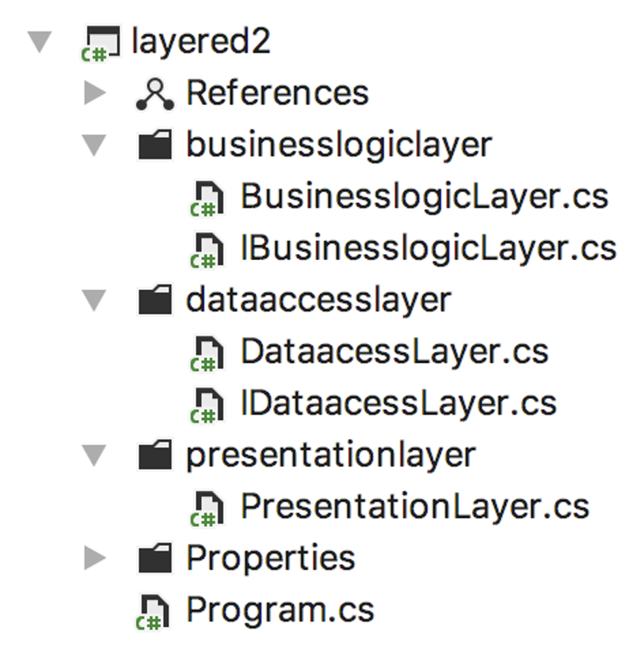Click the layered2 C# project icon
This screenshot has width=644, height=655.
[x=99, y=43]
